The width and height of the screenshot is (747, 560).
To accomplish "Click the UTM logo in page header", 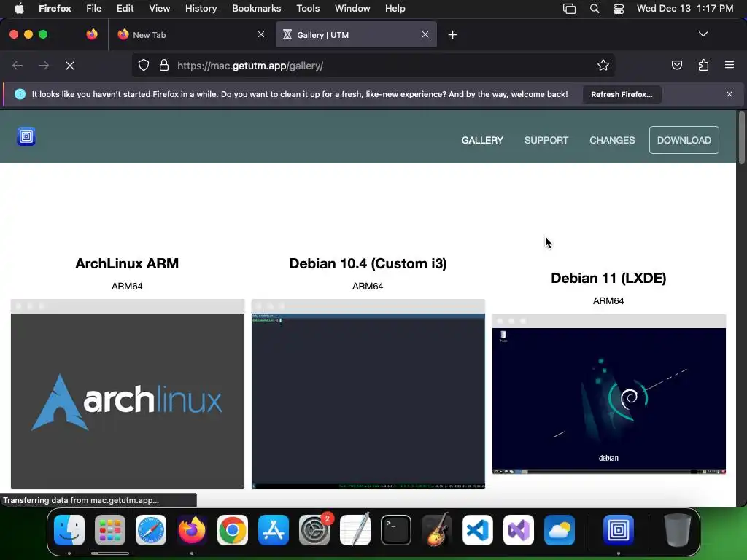I will 26,136.
